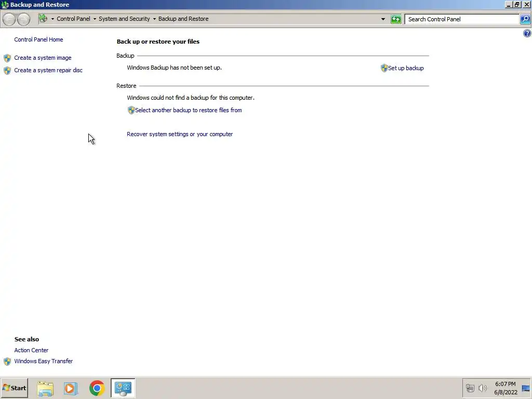532x399 pixels.
Task: Click shield icon beside Windows Easy Transfer
Action: tap(7, 362)
